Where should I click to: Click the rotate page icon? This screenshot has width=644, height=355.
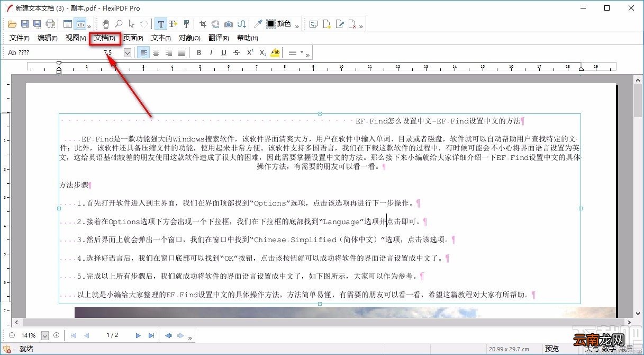pyautogui.click(x=314, y=24)
